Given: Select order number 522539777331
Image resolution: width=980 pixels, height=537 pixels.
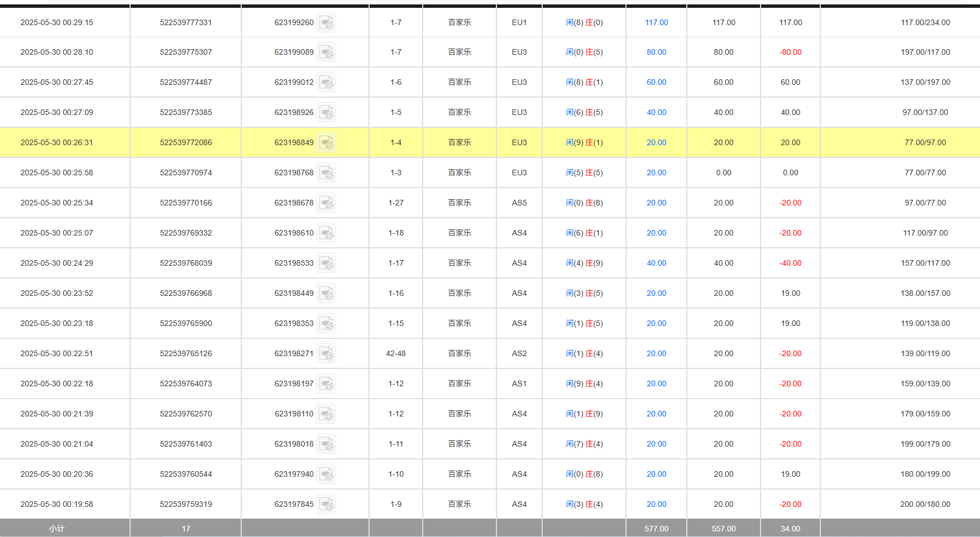Looking at the screenshot, I should (x=186, y=23).
